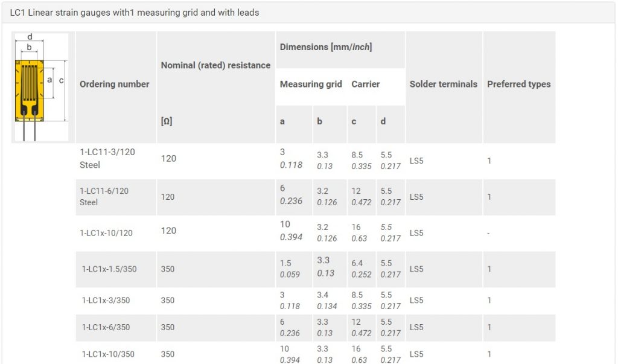Choose the 1-LC1x-1.5/350 ordering number
Screen dimensions: 618x364
(x=109, y=269)
